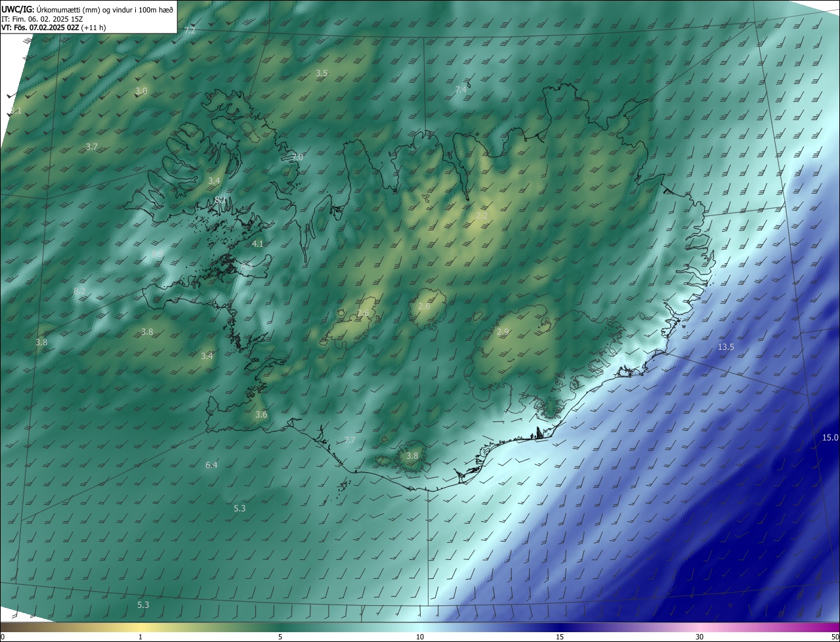Click the 4.1 value label on the map
The image size is (840, 642).
coord(257,244)
